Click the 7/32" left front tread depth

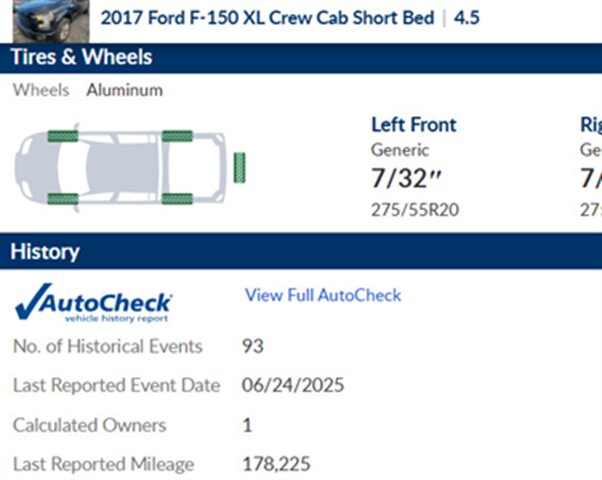pyautogui.click(x=407, y=179)
